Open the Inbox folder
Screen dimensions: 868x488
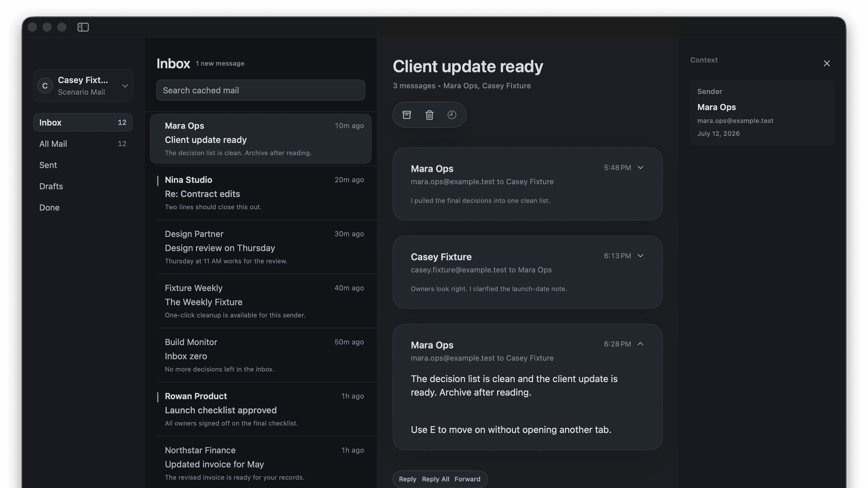click(x=83, y=122)
